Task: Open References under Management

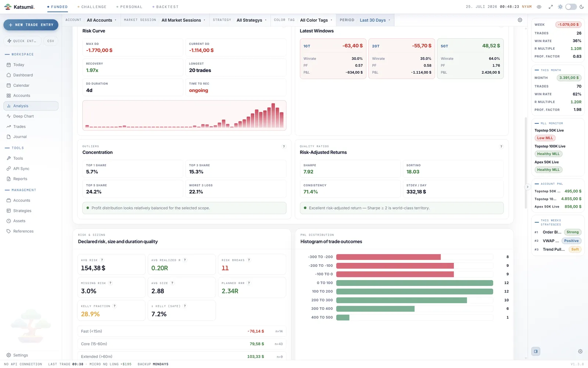Action: point(31,231)
